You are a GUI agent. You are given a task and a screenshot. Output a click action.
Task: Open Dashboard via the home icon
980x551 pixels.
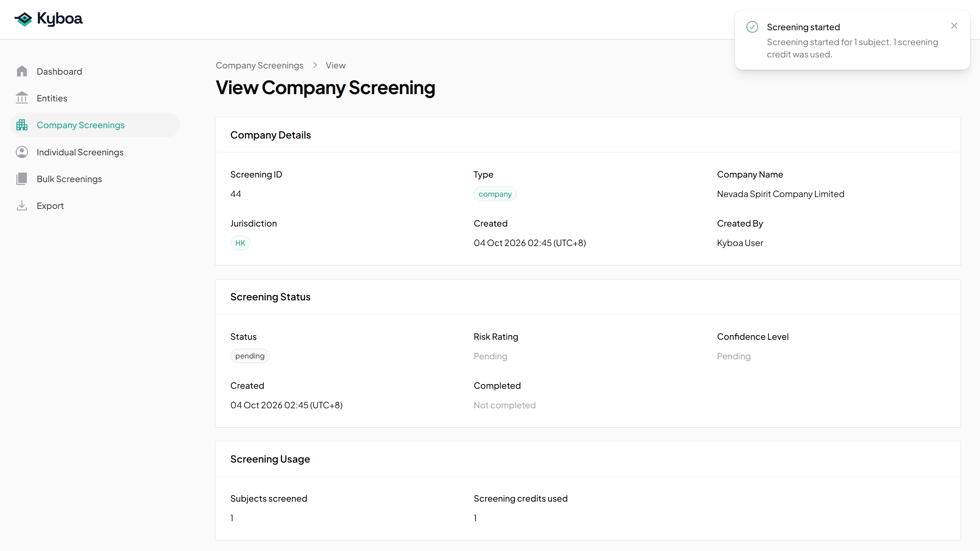click(22, 71)
